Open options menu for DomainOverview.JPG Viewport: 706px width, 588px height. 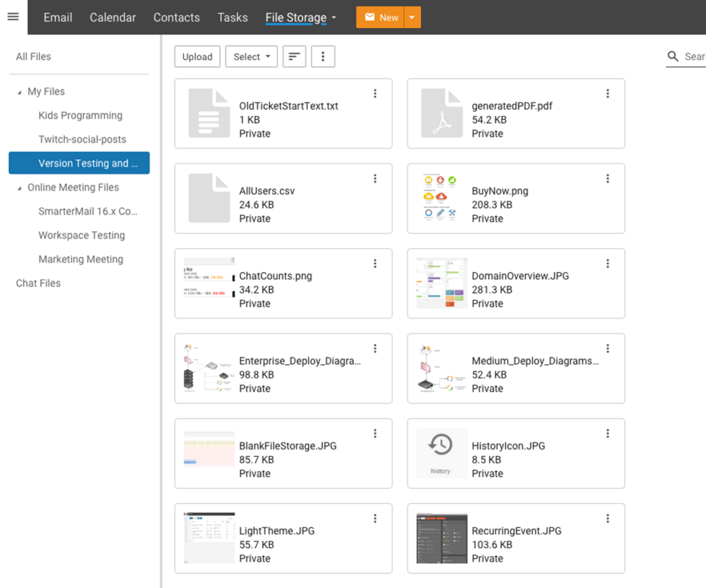tap(607, 263)
